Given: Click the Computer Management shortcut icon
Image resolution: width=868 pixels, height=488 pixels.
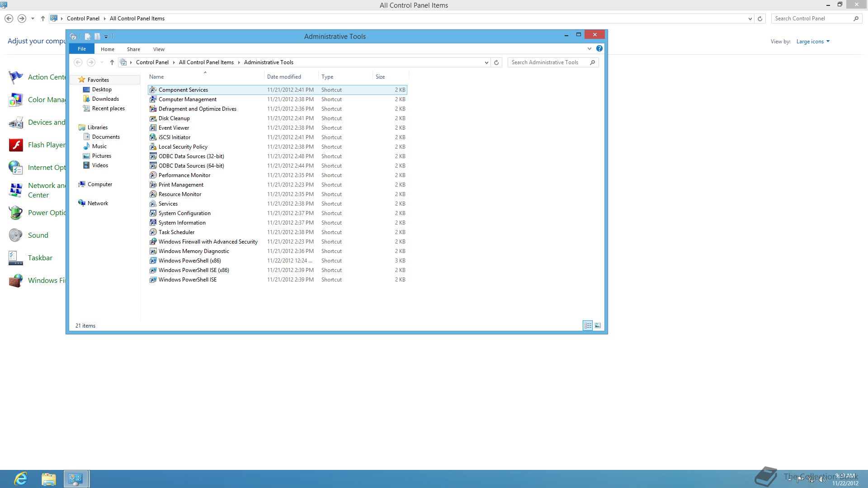Looking at the screenshot, I should point(153,99).
